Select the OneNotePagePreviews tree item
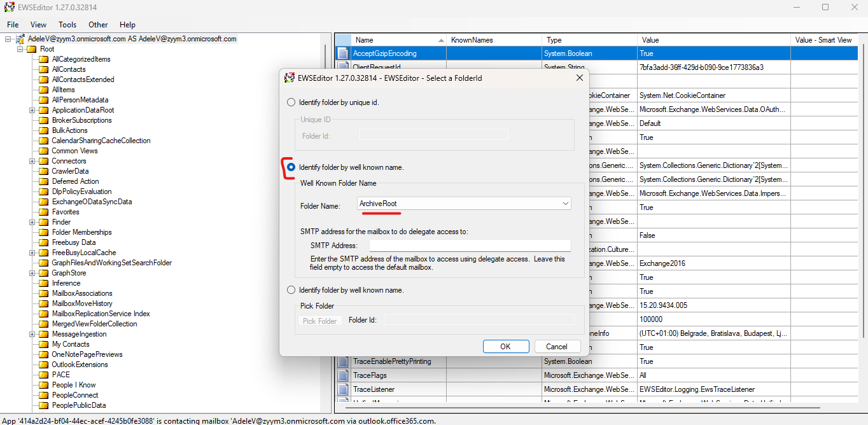Viewport: 868px width, 425px height. (87, 354)
